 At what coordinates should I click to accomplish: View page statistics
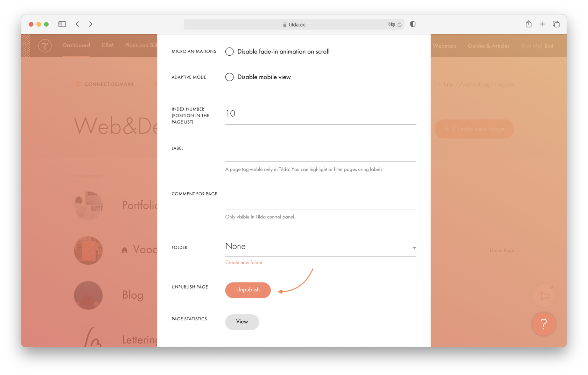coord(242,322)
